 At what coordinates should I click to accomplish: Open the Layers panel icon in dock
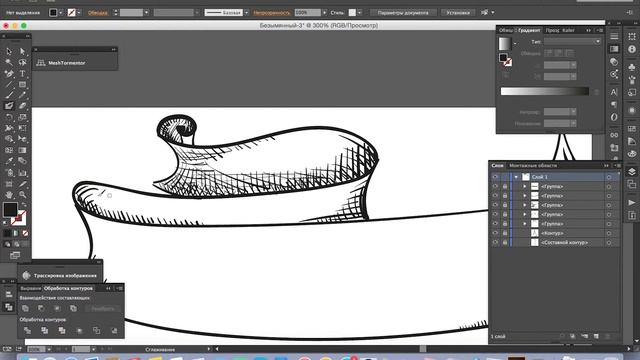click(632, 171)
